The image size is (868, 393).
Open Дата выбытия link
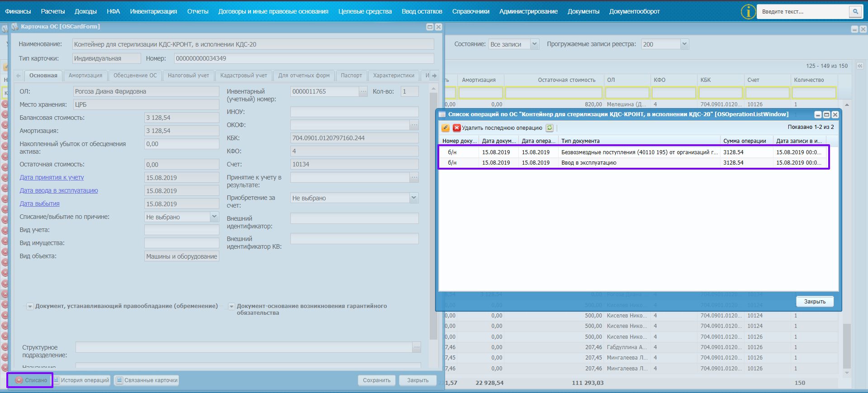point(40,204)
